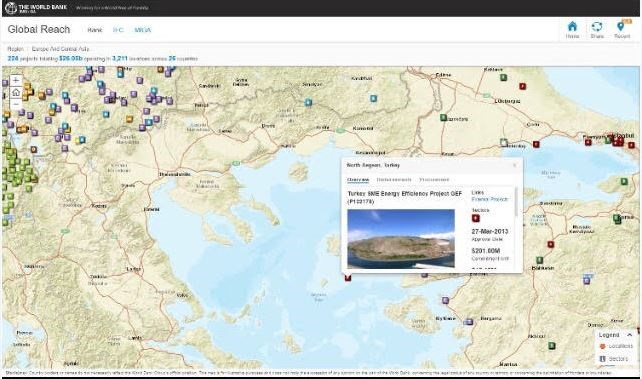The image size is (642, 379).
Task: Select the red marker right of Tekirdağ label
Action: pos(536,144)
